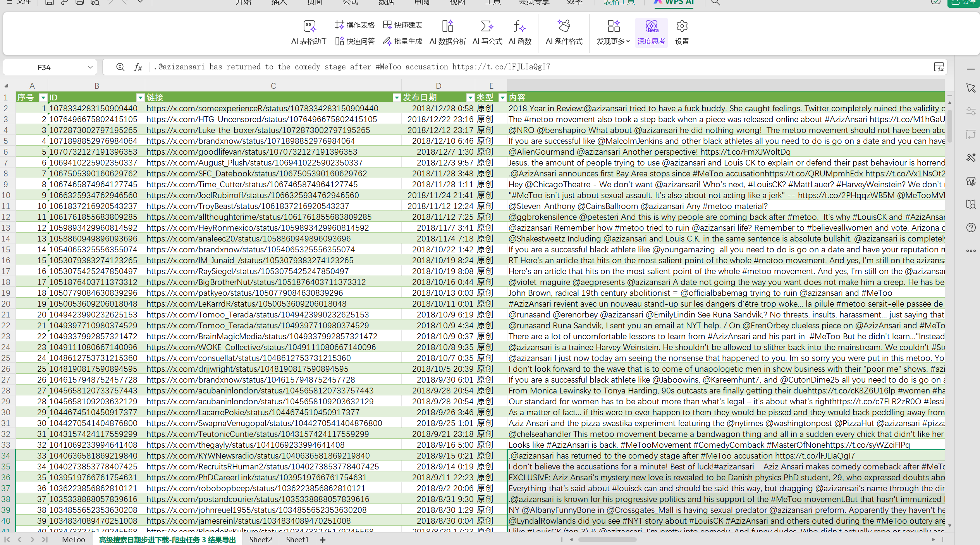Open the 类型 column filter dropdown
Viewport: 980px width, 545px height.
point(502,98)
